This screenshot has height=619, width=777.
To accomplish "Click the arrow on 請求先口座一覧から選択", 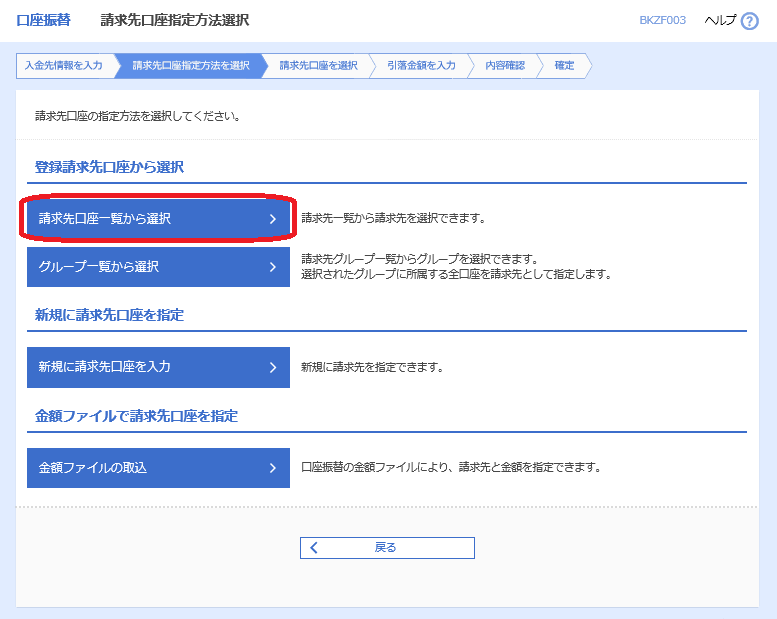I will coord(272,218).
